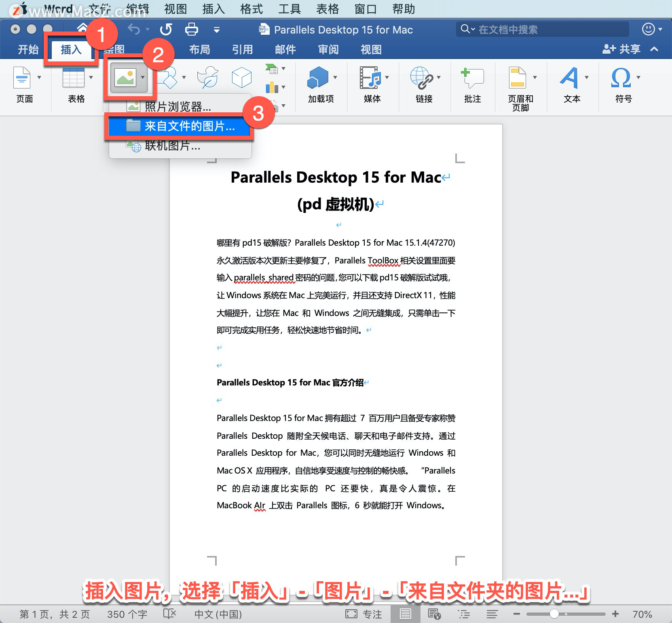672x623 pixels.
Task: Choose 照片浏览器... menu entry
Action: pos(180,107)
